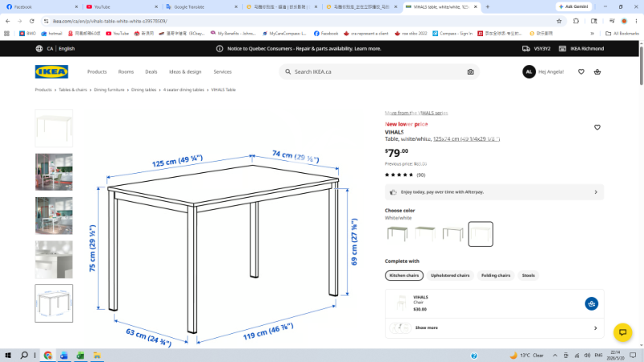Screen dimensions: 644x362
Task: Click the browser back arrow
Action: click(8, 21)
